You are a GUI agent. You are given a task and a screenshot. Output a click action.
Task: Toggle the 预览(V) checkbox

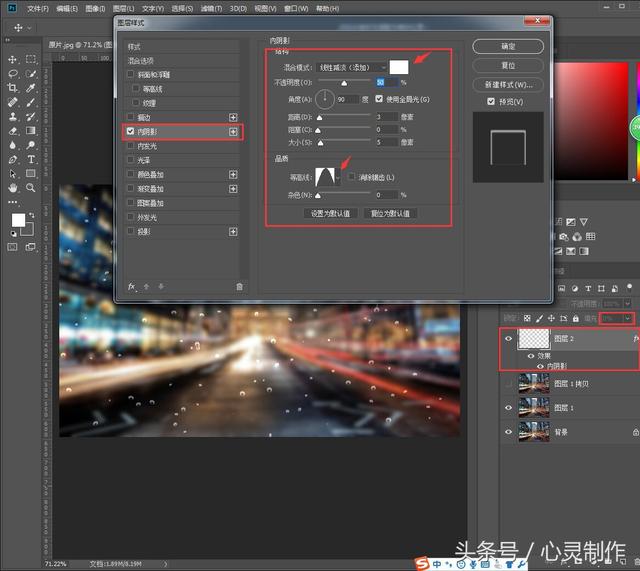click(x=491, y=102)
